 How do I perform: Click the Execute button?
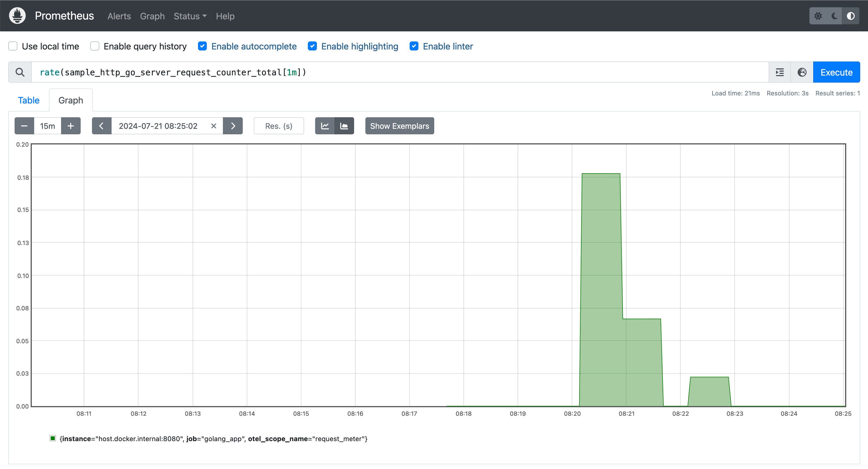[x=836, y=72]
